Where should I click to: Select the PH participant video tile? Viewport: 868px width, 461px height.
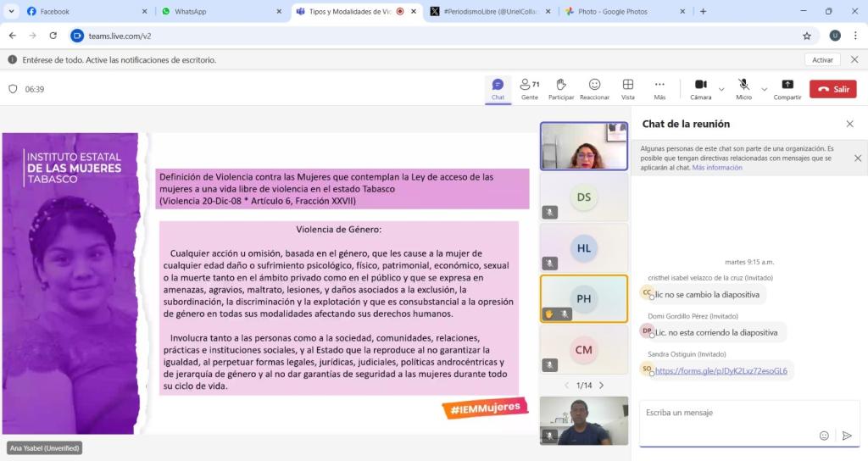click(x=584, y=298)
